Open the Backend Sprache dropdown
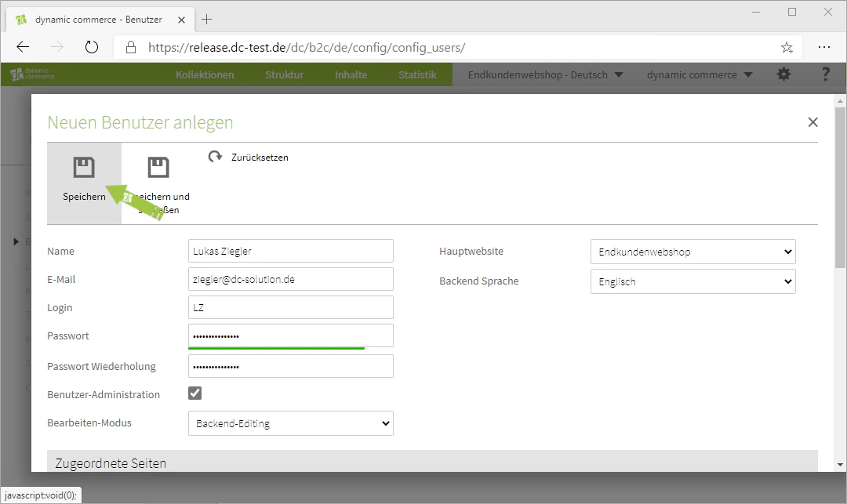 pos(693,281)
